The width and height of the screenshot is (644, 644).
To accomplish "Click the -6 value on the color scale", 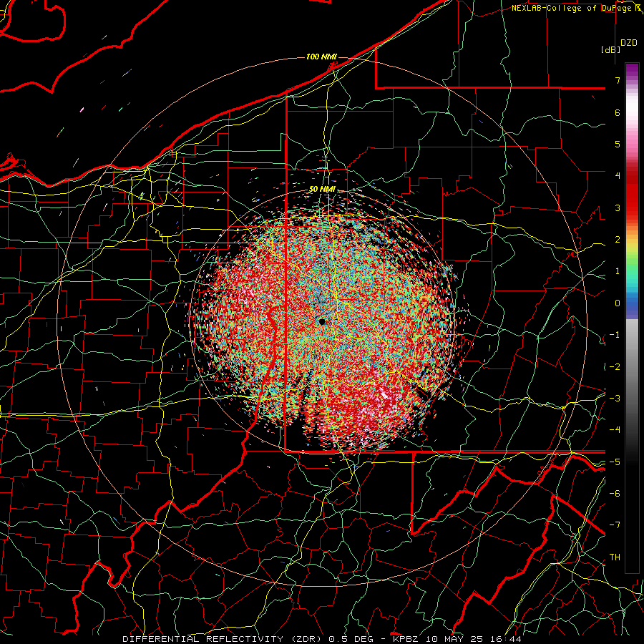I will click(x=615, y=494).
